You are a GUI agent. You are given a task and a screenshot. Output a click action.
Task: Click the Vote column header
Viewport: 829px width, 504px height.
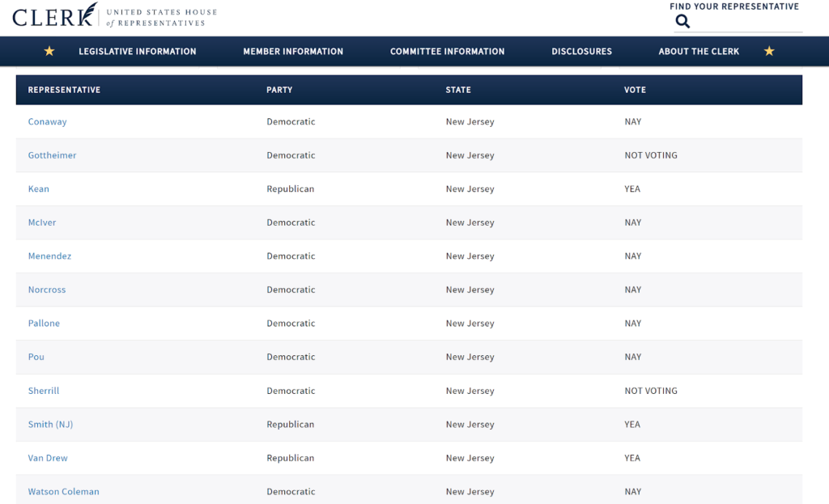[x=635, y=90]
